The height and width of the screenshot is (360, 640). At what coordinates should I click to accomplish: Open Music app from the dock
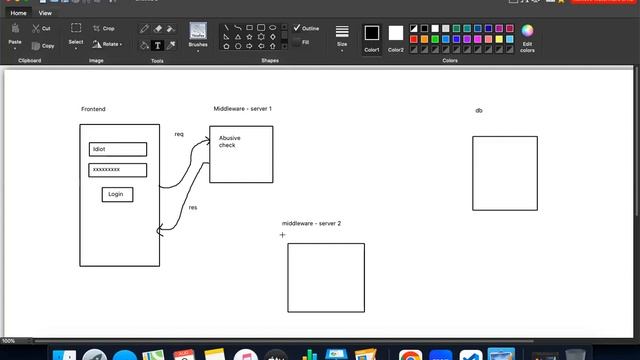246,355
